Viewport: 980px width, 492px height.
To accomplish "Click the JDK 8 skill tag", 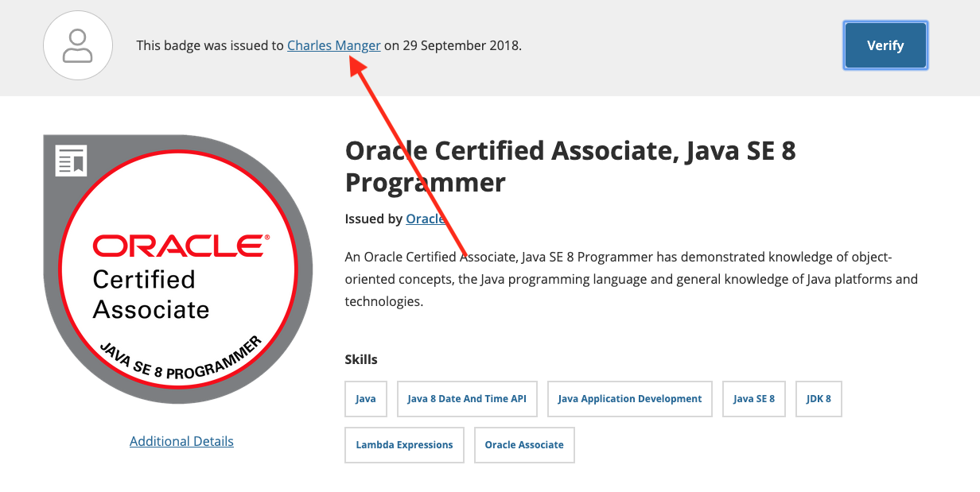I will [x=819, y=399].
